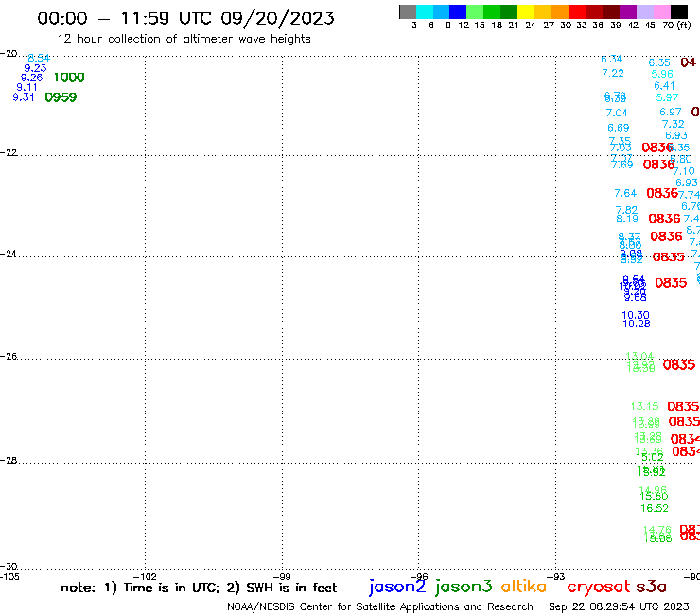Click the cyan 6 ft legend swatch

[425, 11]
